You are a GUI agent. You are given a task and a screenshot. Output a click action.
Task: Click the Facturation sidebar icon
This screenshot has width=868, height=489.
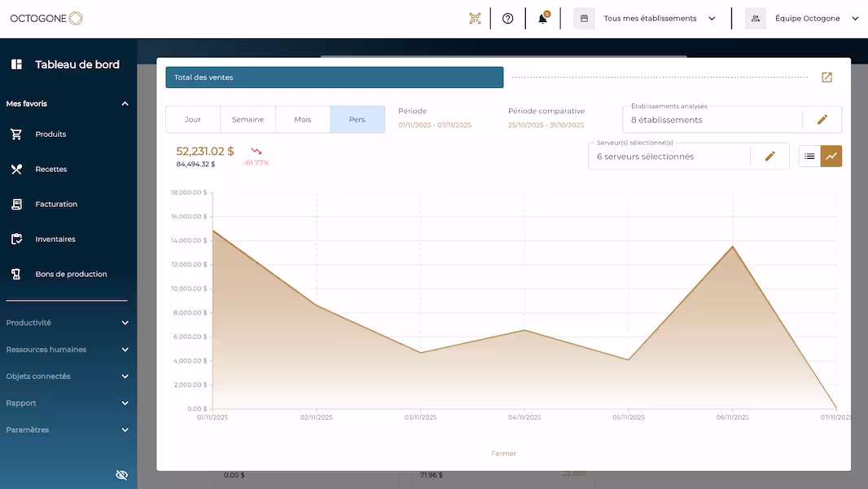click(15, 204)
